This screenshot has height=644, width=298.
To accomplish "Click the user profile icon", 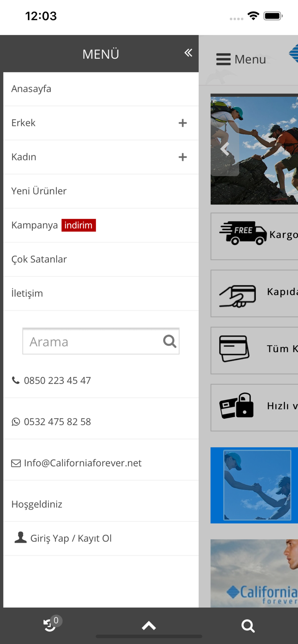I will 21,537.
